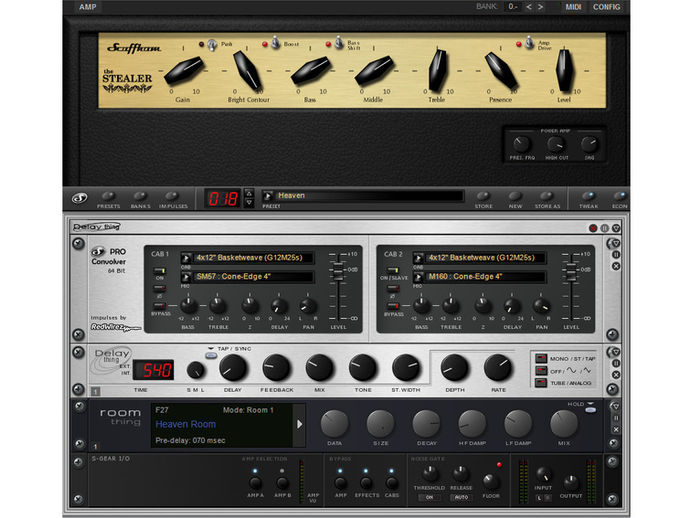Click the Gain knob on the Stealer amp
The width and height of the screenshot is (690, 518).
184,70
